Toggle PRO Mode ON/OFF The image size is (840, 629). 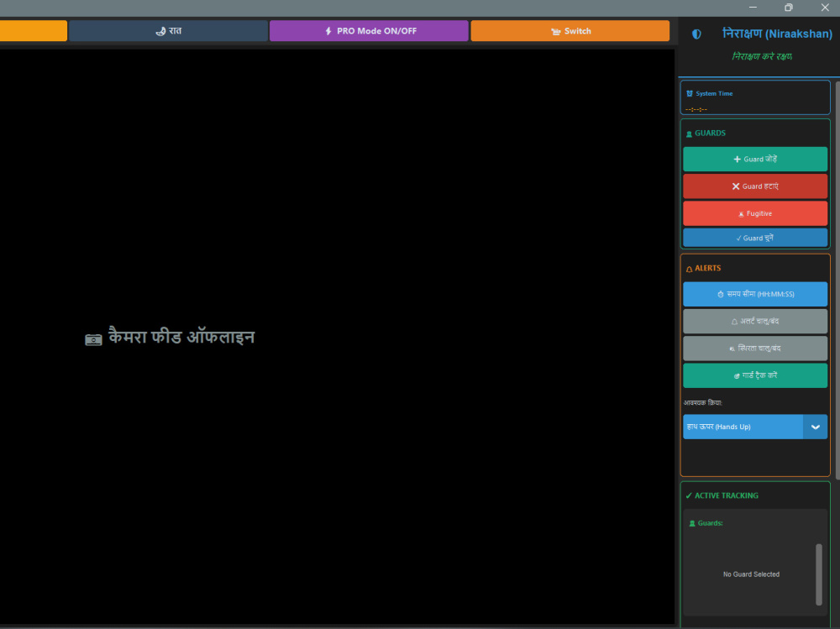369,31
